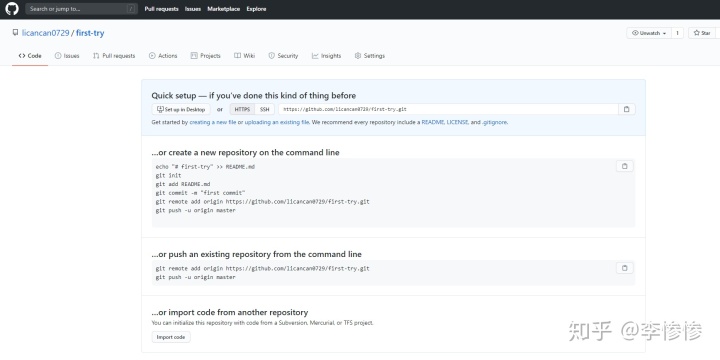The width and height of the screenshot is (720, 360).
Task: Click the repository book icon beside licancan0729
Action: [x=16, y=33]
